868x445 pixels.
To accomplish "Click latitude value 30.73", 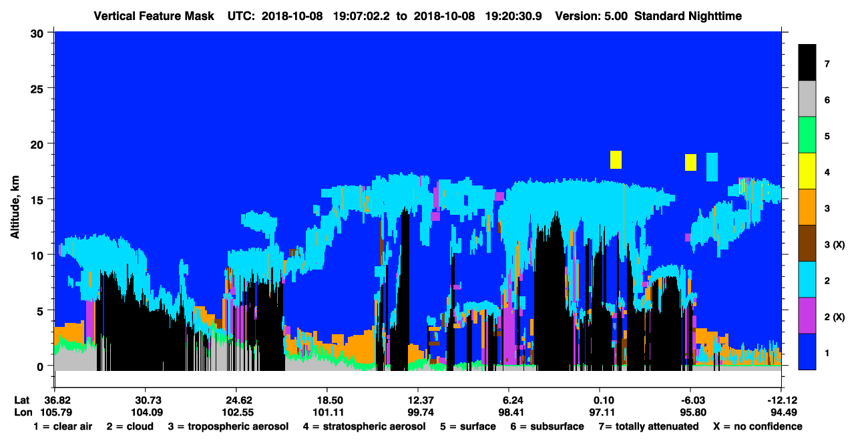I will coord(145,400).
